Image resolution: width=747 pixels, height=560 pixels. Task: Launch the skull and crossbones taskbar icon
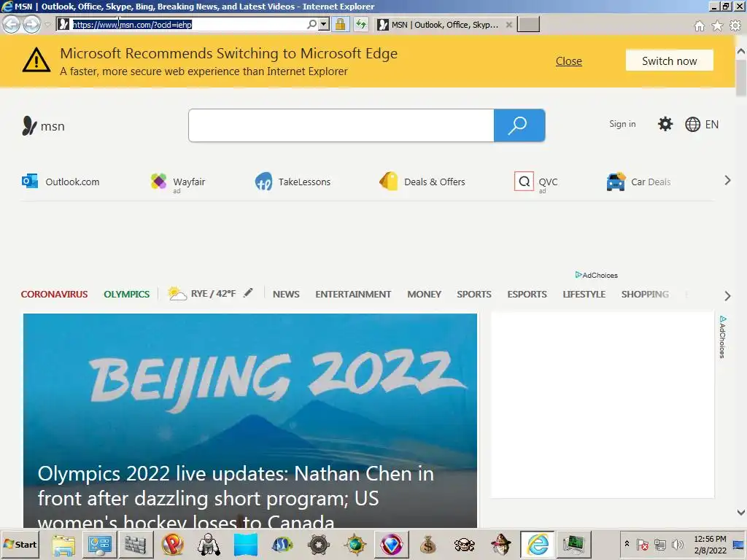(465, 544)
